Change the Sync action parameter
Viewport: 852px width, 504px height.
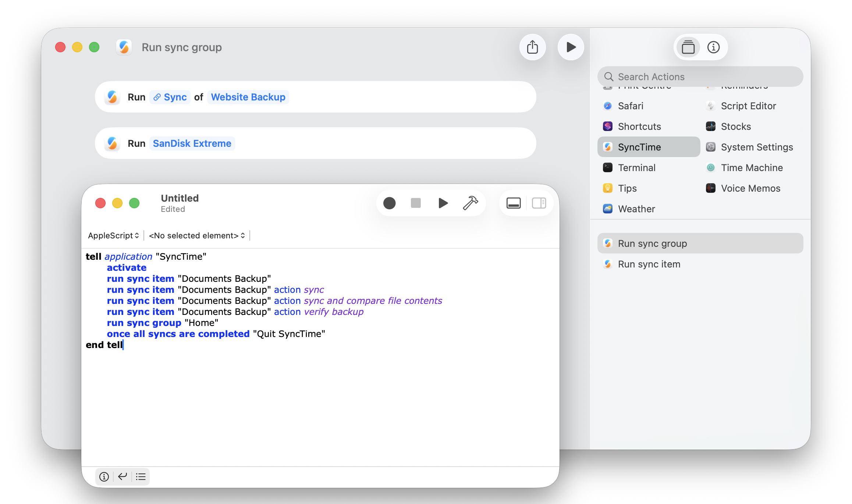pos(170,97)
